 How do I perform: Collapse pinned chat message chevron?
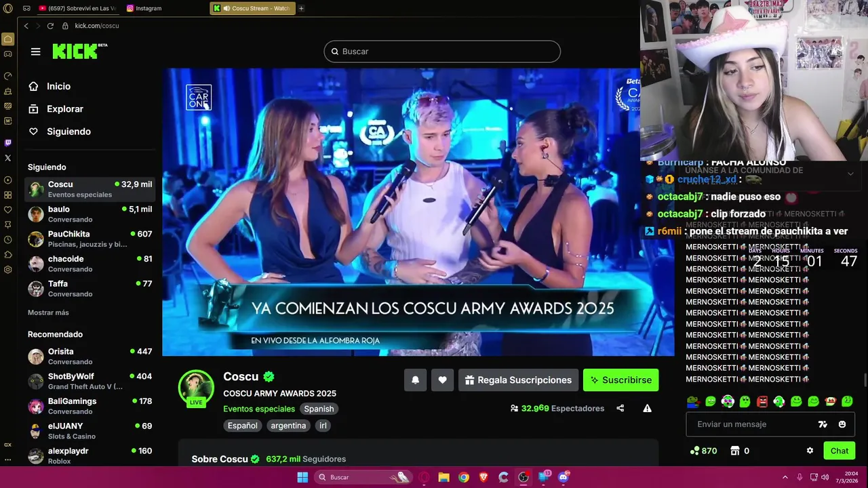pos(850,174)
